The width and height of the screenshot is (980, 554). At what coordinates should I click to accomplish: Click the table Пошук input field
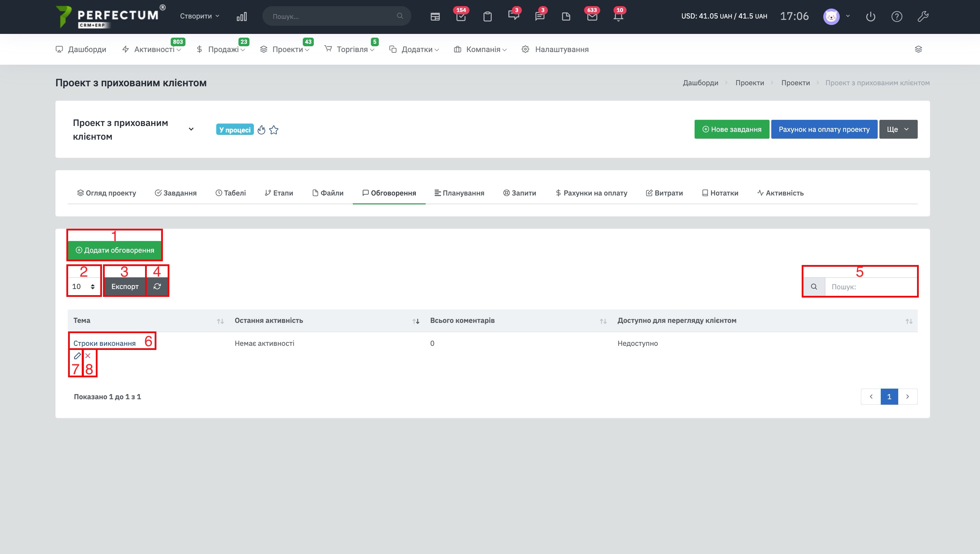click(x=871, y=287)
